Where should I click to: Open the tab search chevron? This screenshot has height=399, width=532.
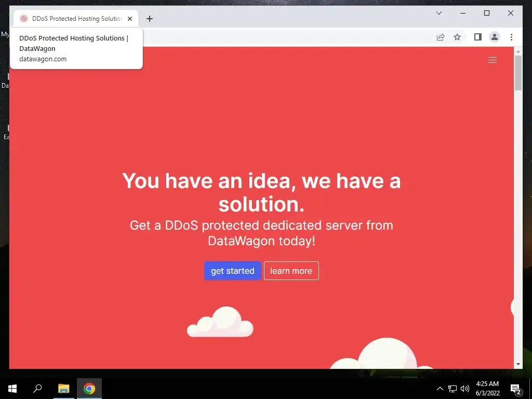(438, 13)
